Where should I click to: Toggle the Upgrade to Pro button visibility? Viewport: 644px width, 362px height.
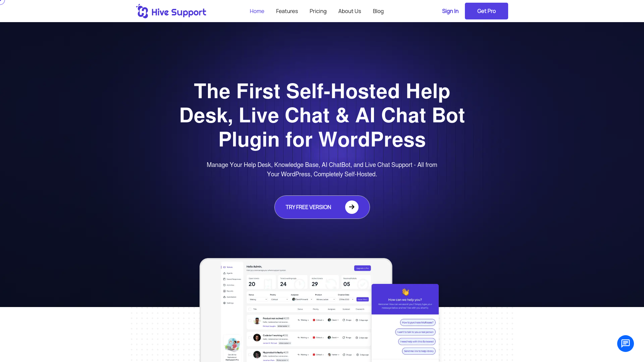(362, 268)
